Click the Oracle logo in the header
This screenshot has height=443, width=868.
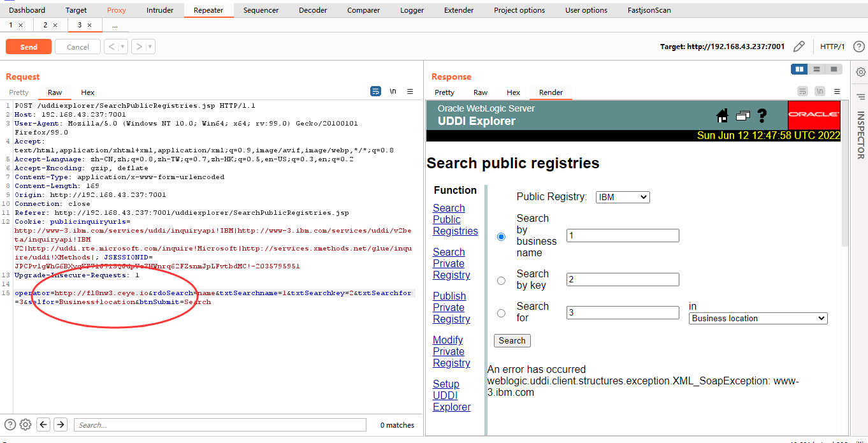tap(814, 115)
